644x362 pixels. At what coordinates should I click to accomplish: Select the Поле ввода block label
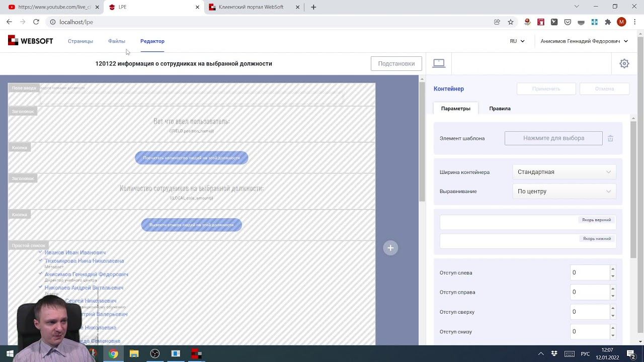(24, 88)
